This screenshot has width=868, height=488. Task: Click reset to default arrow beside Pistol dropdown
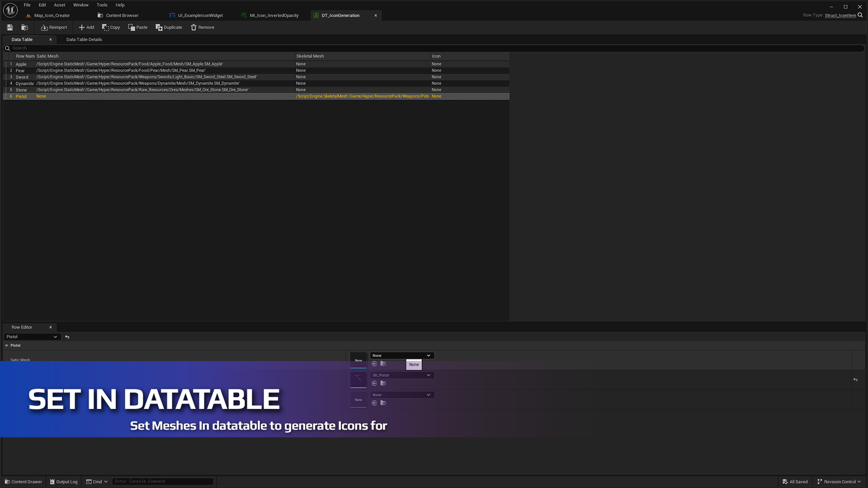[x=67, y=337]
